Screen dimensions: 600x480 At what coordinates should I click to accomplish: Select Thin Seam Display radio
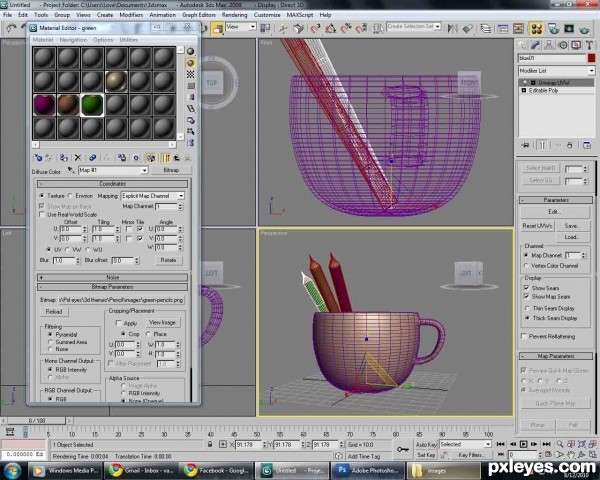pos(527,308)
